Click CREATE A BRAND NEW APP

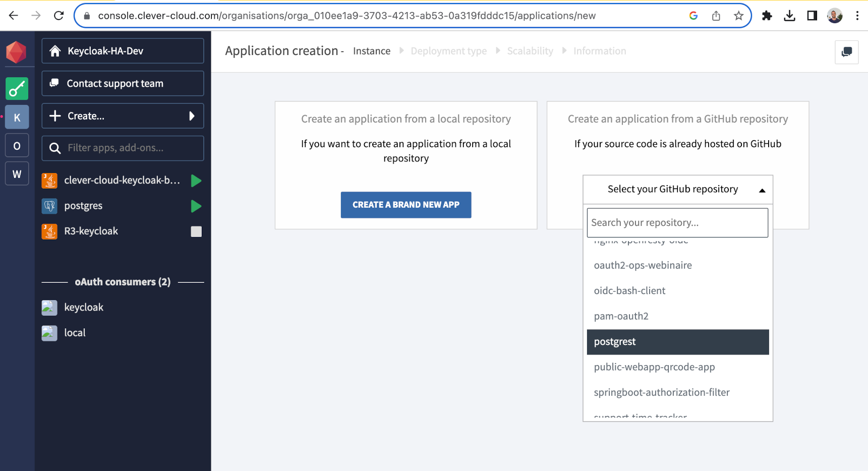[406, 205]
